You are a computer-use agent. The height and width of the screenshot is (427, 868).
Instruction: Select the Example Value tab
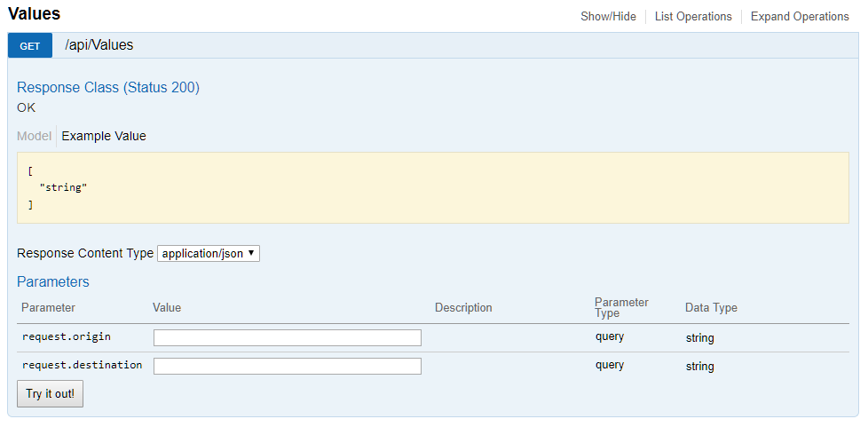coord(104,136)
